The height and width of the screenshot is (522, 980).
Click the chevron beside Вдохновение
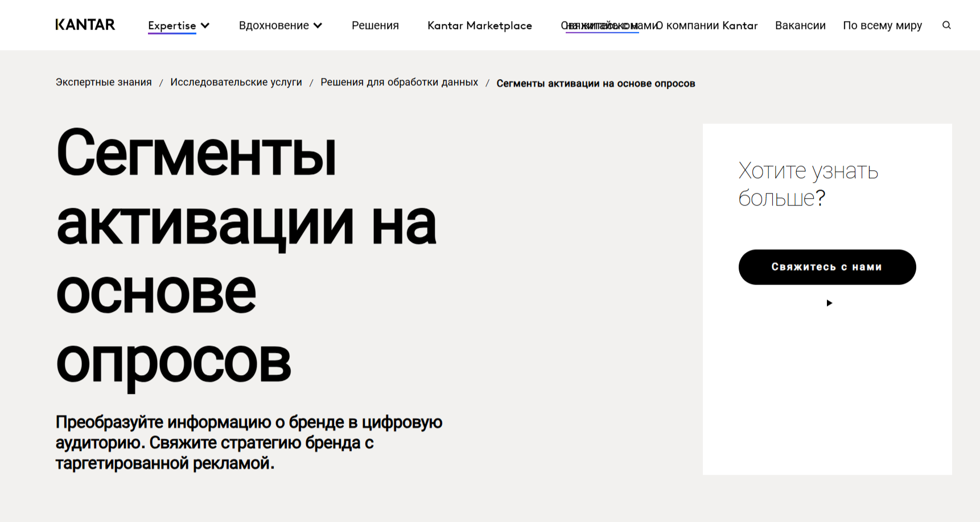click(317, 25)
